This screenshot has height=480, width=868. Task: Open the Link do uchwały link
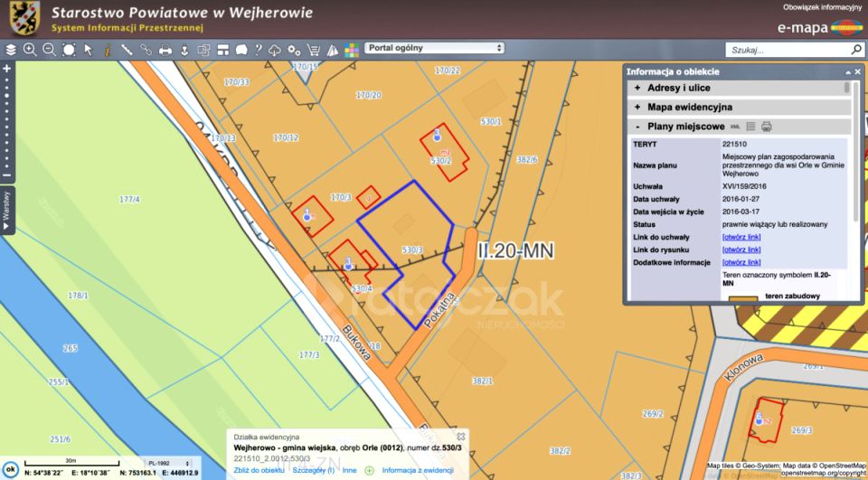[741, 237]
